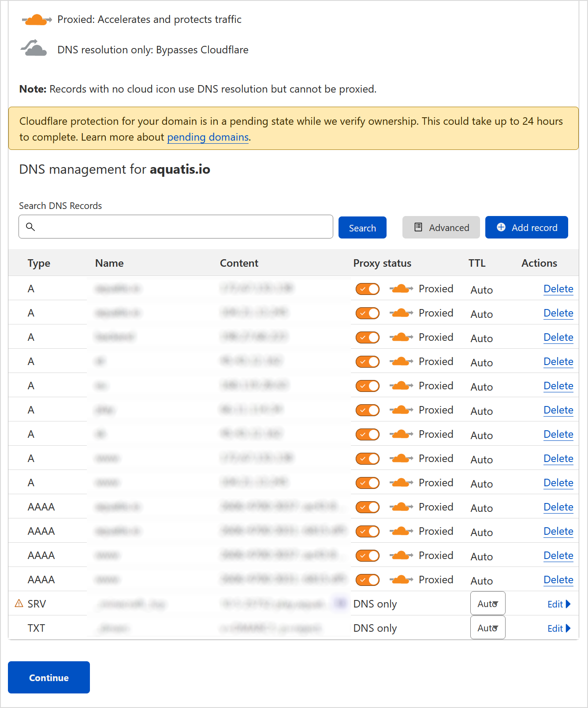
Task: Toggle proxy switch on the third A record
Action: [368, 338]
